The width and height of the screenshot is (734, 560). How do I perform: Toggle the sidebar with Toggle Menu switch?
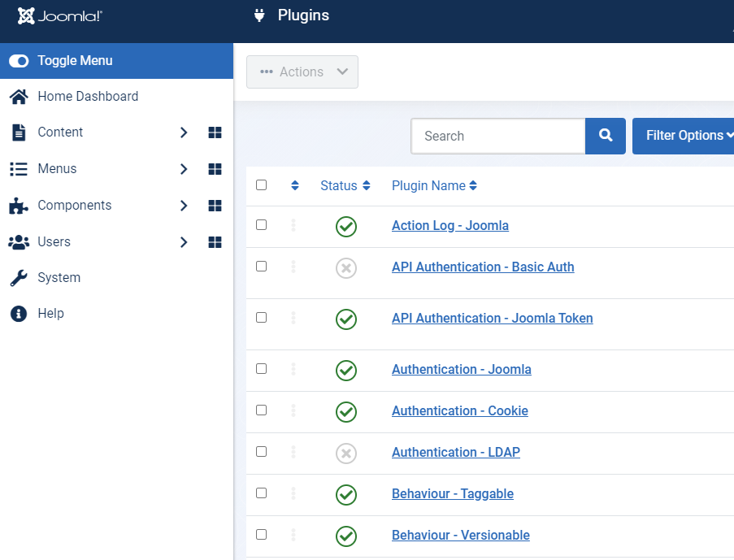click(x=19, y=61)
